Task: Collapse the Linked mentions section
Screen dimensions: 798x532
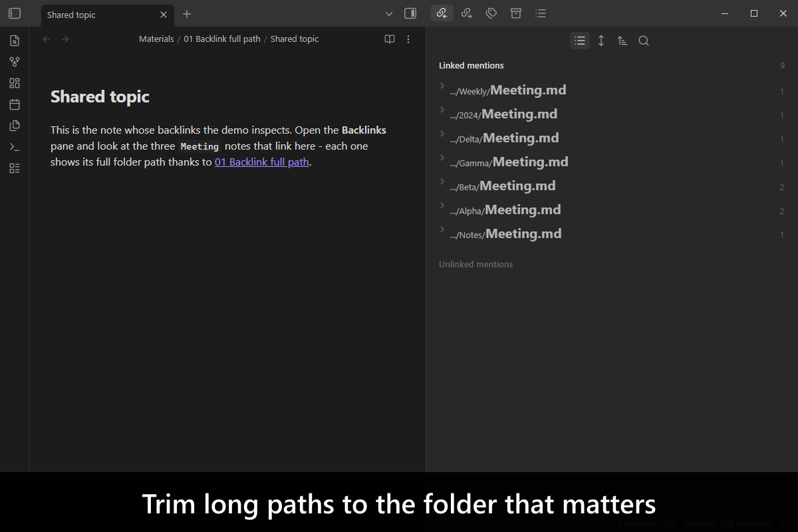Action: click(x=471, y=66)
